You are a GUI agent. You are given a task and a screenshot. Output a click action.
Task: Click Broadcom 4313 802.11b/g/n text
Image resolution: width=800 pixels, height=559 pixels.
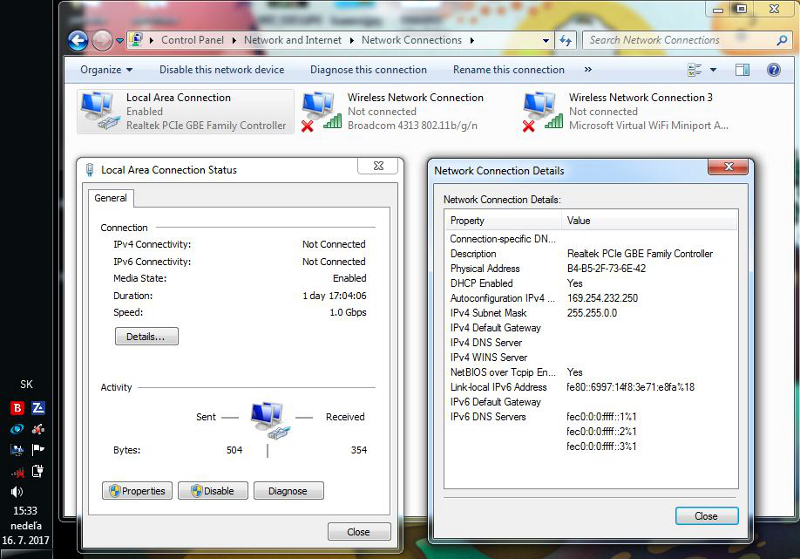[x=412, y=125]
